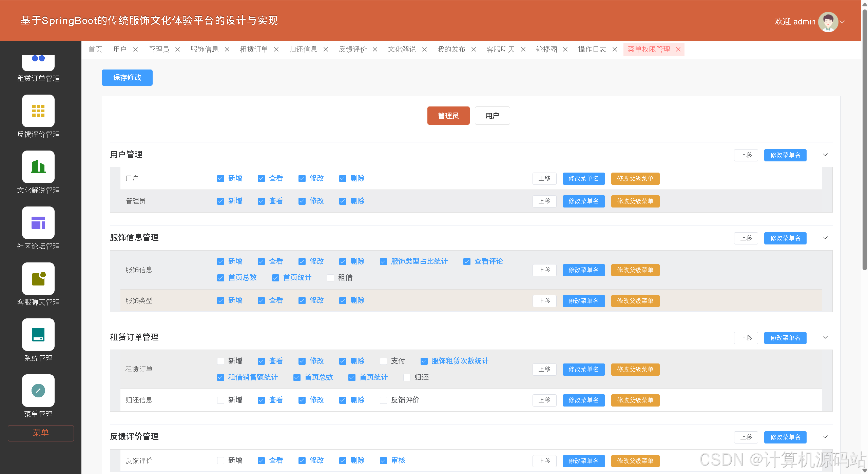Screen dimensions: 868x474
Task: Click 文化解说管理 green chart icon
Action: point(38,167)
